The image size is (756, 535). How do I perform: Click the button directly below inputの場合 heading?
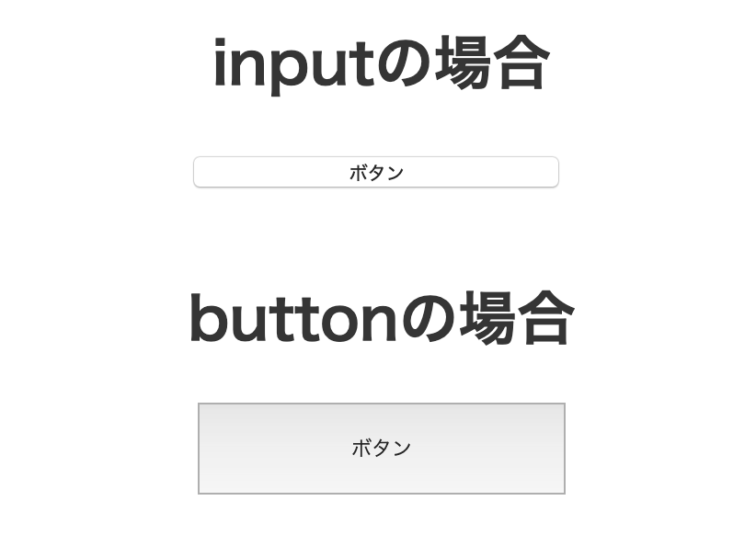pyautogui.click(x=376, y=172)
